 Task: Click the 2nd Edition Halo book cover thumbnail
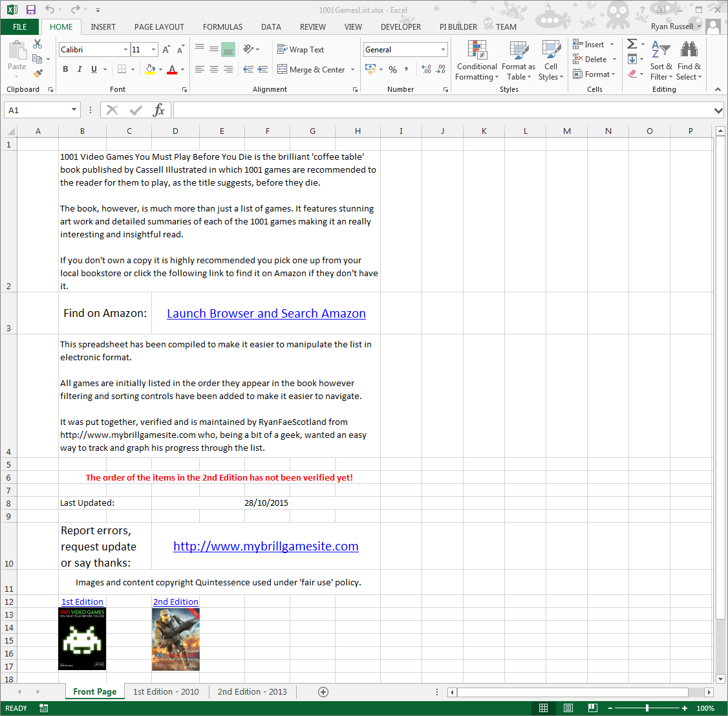pyautogui.click(x=175, y=640)
